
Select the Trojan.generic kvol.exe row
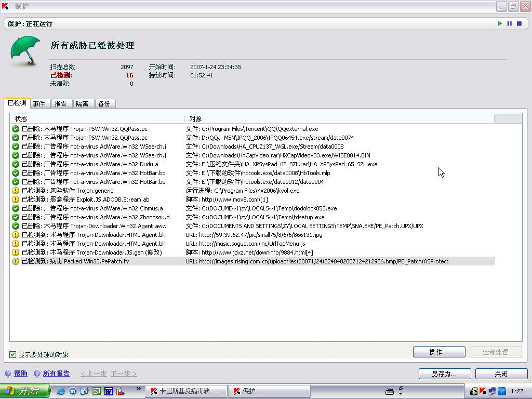point(252,191)
